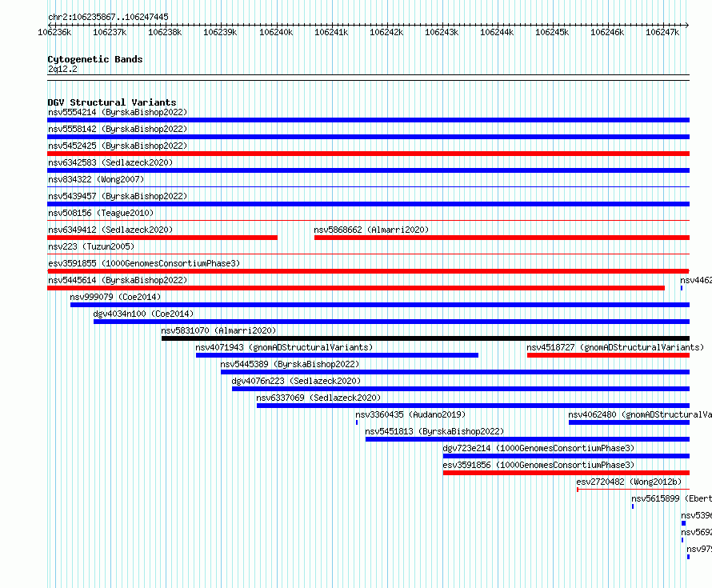Click the red bar under nsv6349412

162,238
